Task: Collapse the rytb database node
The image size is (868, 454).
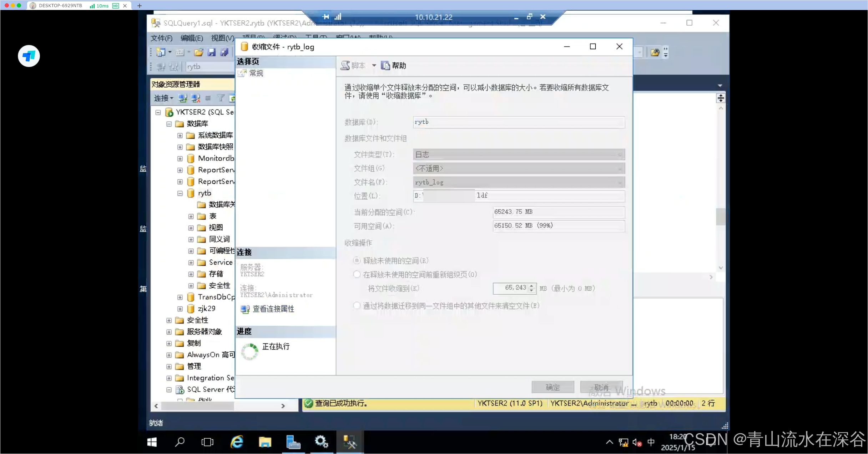Action: (x=179, y=193)
